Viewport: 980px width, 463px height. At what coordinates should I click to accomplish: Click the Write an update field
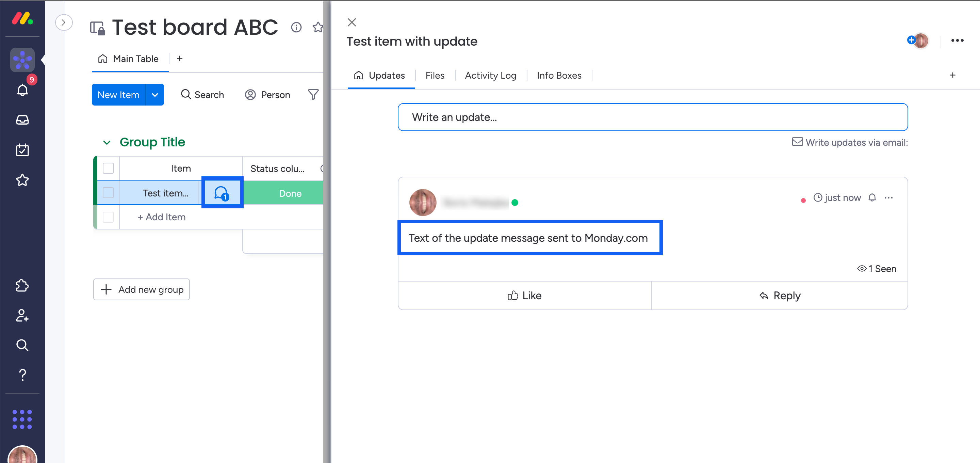652,117
